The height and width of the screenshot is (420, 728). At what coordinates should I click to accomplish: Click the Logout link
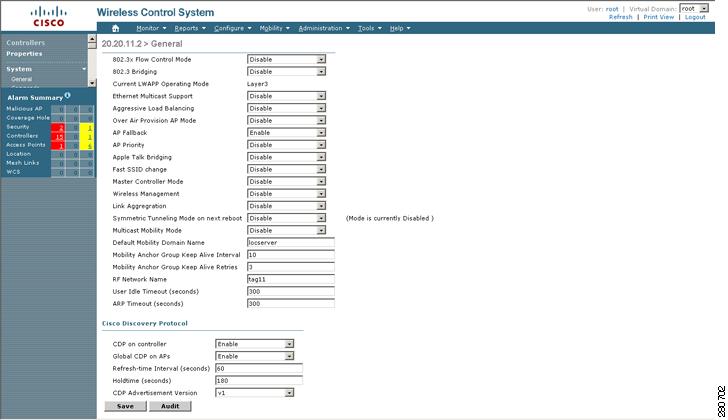click(x=695, y=17)
